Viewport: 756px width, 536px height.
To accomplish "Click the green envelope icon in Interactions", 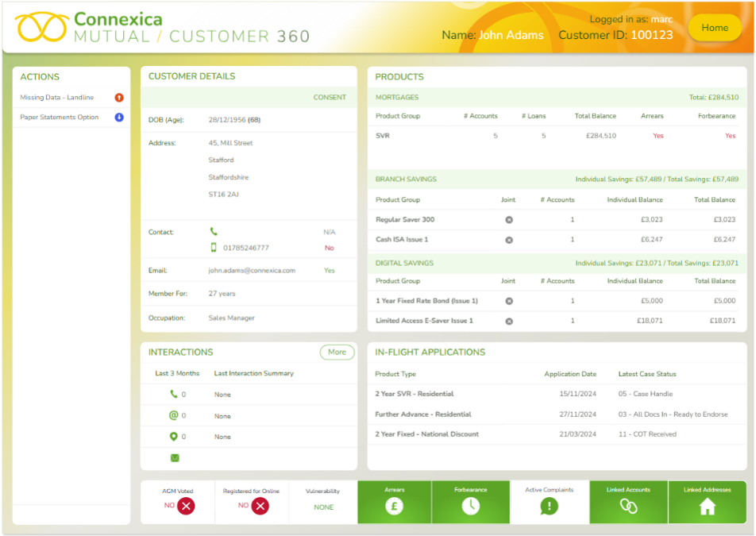I will tap(175, 458).
